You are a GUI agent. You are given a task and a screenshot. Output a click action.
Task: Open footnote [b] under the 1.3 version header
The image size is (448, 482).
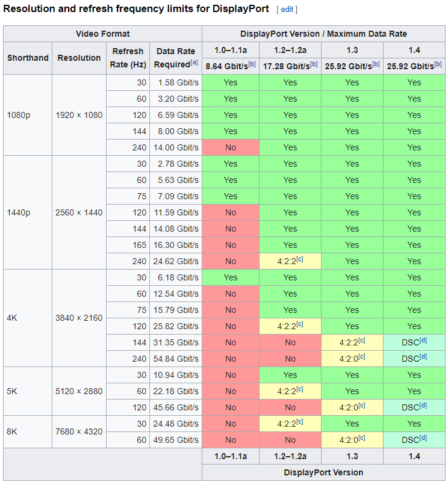tap(376, 64)
